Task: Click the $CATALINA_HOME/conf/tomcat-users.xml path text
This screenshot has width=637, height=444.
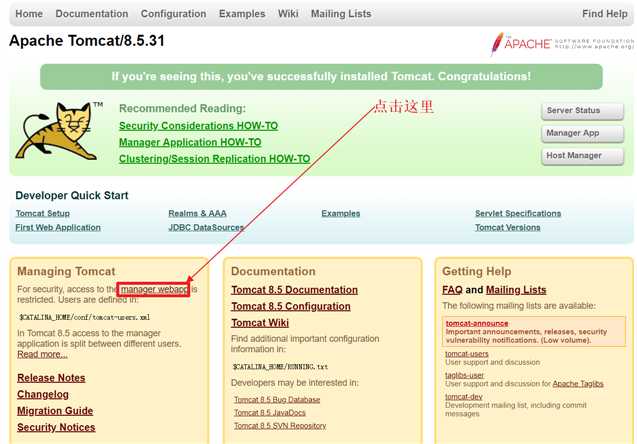Action: [x=84, y=317]
